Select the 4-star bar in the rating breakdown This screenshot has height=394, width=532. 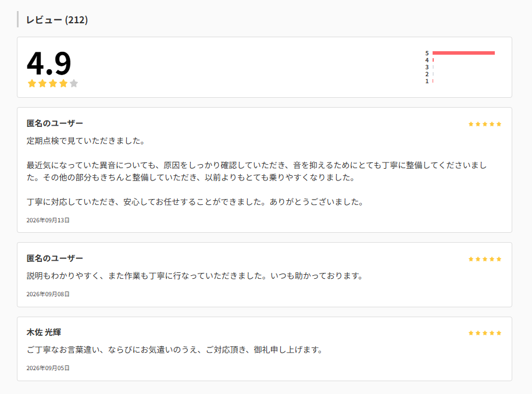tap(433, 60)
